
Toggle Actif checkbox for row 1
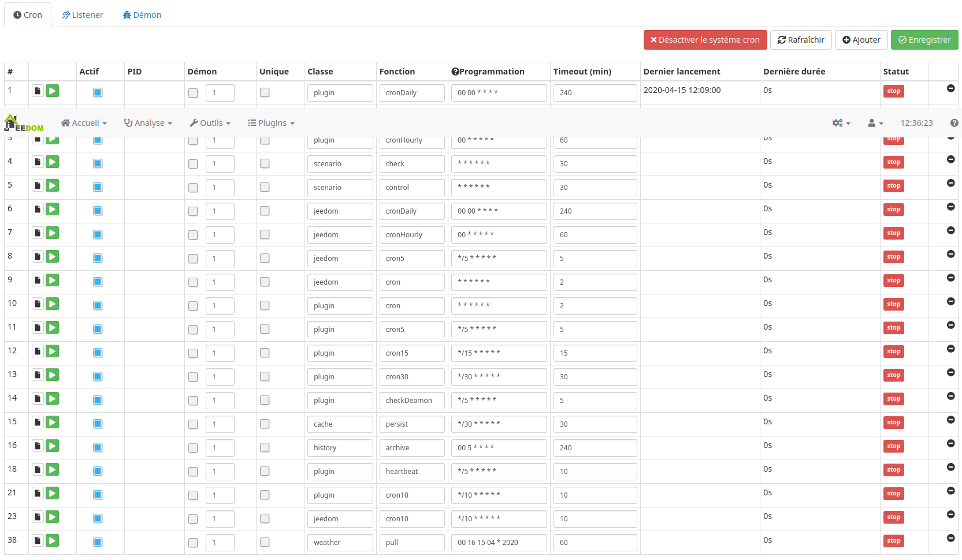click(98, 92)
